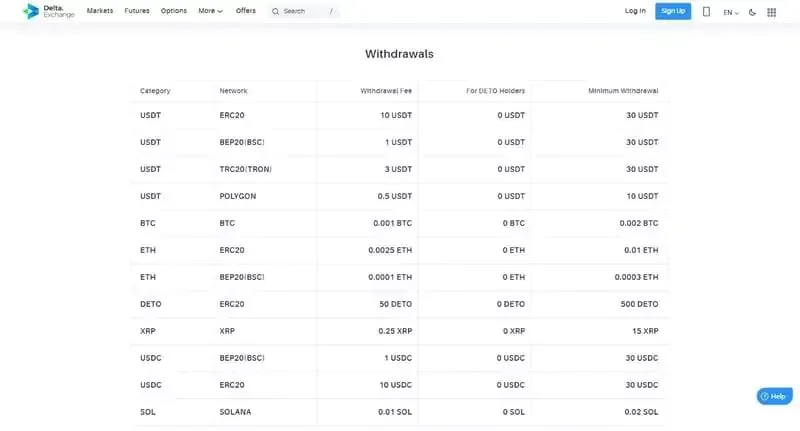This screenshot has height=431, width=800.
Task: Click the 0.001 BTC fee value
Action: [x=392, y=223]
